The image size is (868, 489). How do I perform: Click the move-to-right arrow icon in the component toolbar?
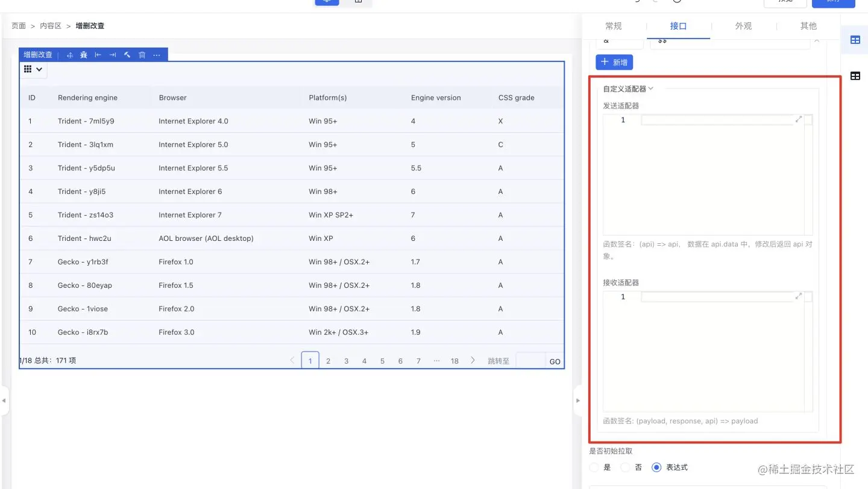[113, 55]
